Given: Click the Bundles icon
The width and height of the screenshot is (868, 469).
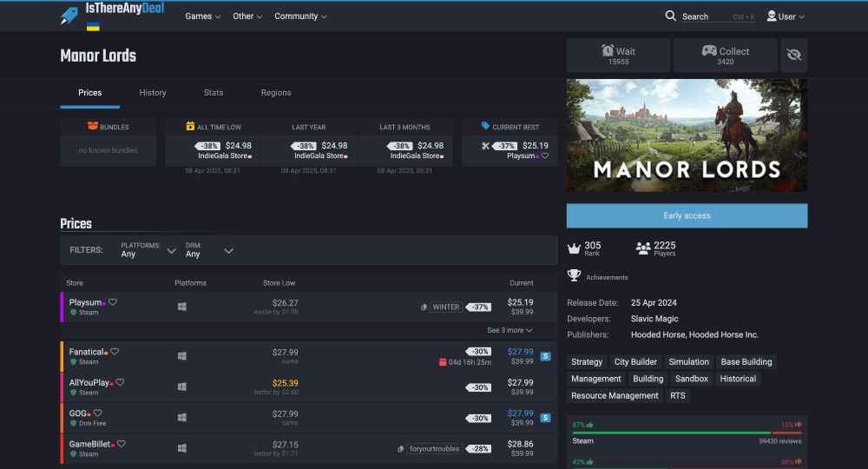Looking at the screenshot, I should [93, 126].
